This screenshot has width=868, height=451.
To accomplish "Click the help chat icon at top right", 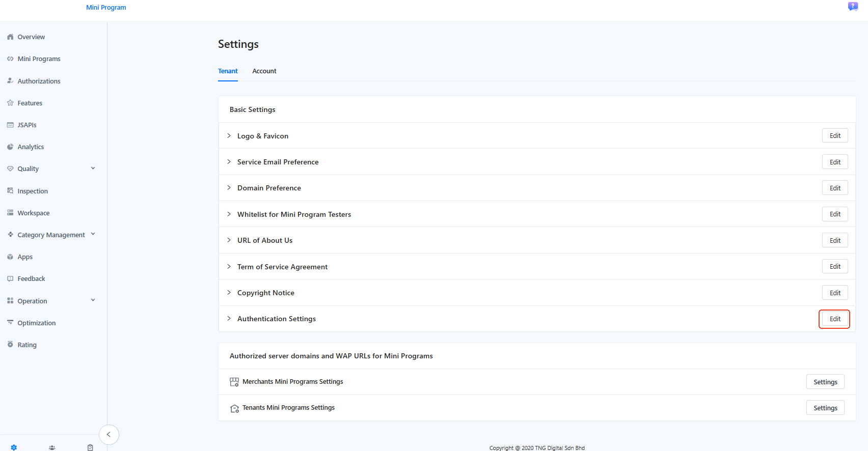I will 853,7.
